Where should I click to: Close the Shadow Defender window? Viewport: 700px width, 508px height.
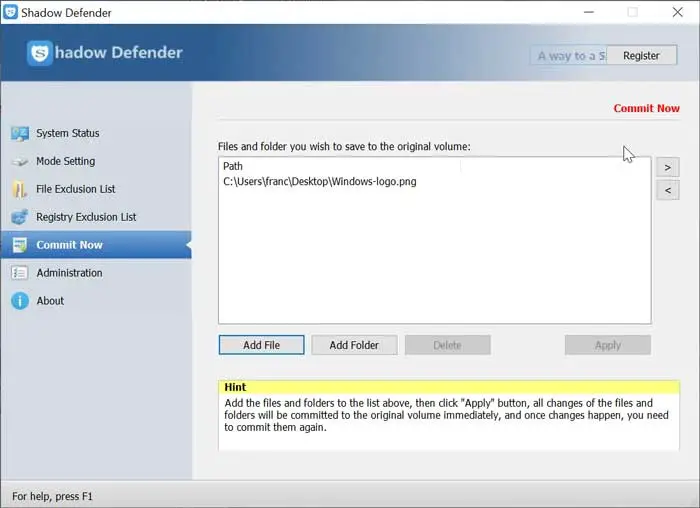[x=678, y=12]
